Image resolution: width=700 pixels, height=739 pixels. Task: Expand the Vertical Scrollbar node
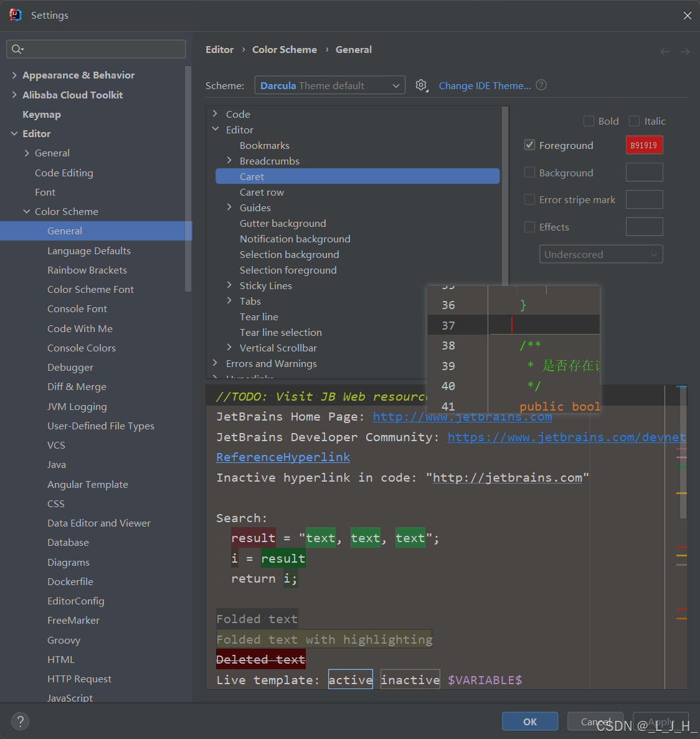[229, 347]
